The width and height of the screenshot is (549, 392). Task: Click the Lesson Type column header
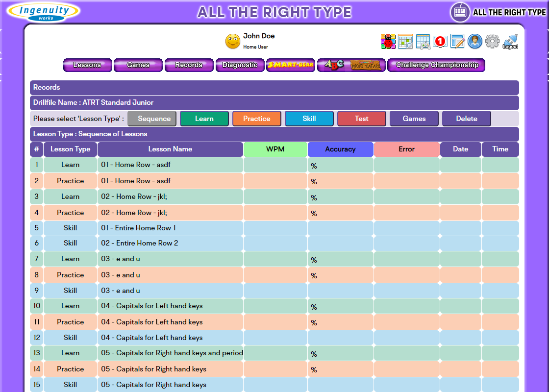[x=71, y=149]
